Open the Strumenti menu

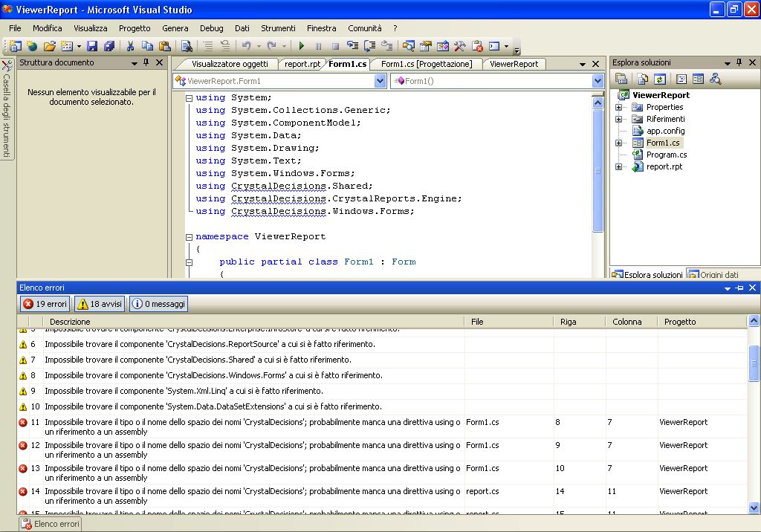[278, 28]
